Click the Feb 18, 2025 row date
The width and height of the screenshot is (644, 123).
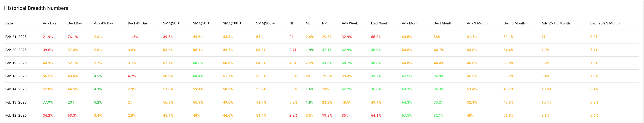pyautogui.click(x=16, y=76)
